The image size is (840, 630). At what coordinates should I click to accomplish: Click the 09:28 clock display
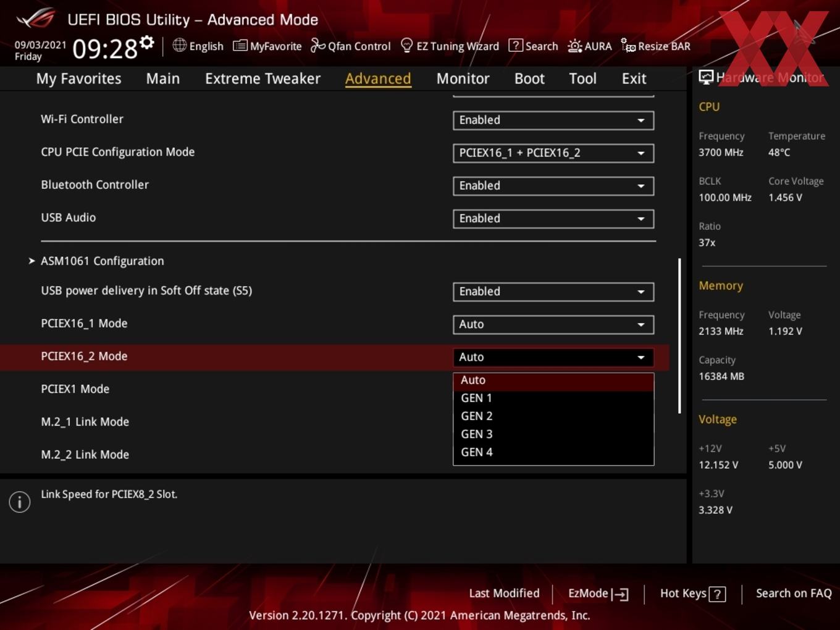tap(105, 48)
